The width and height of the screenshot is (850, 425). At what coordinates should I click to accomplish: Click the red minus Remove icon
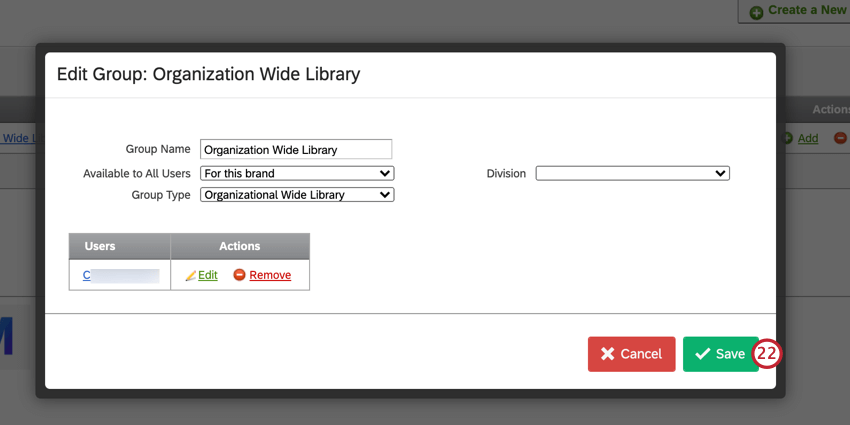tap(239, 275)
